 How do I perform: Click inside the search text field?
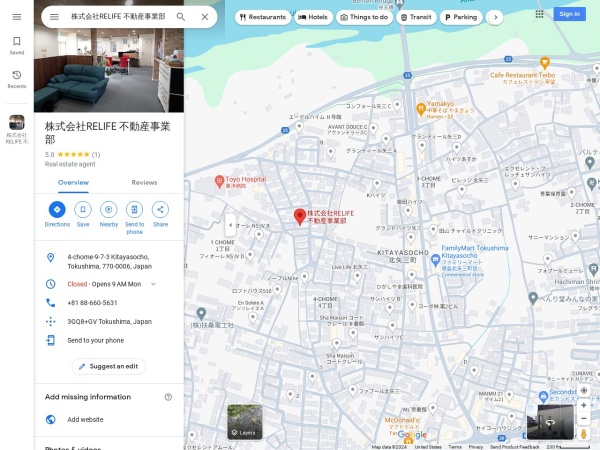click(x=118, y=17)
